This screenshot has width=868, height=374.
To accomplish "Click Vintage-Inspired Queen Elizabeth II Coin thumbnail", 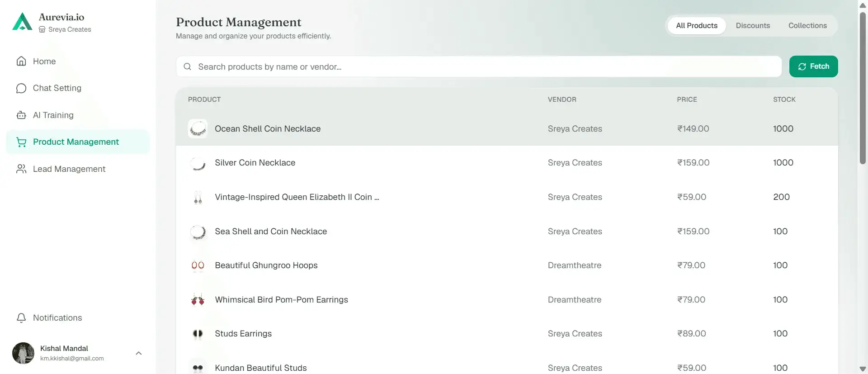I will (198, 197).
